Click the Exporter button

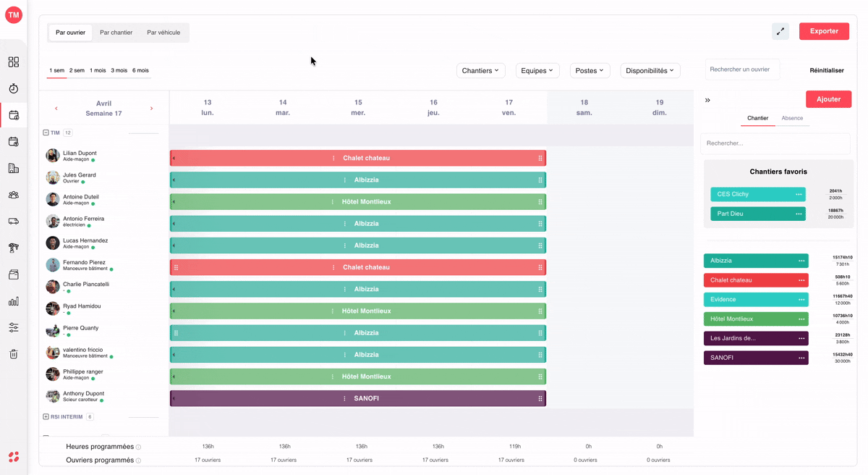pyautogui.click(x=824, y=31)
